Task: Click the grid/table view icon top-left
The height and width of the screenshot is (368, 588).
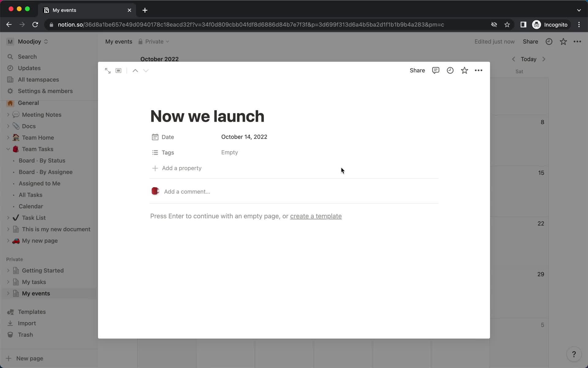Action: tap(119, 70)
